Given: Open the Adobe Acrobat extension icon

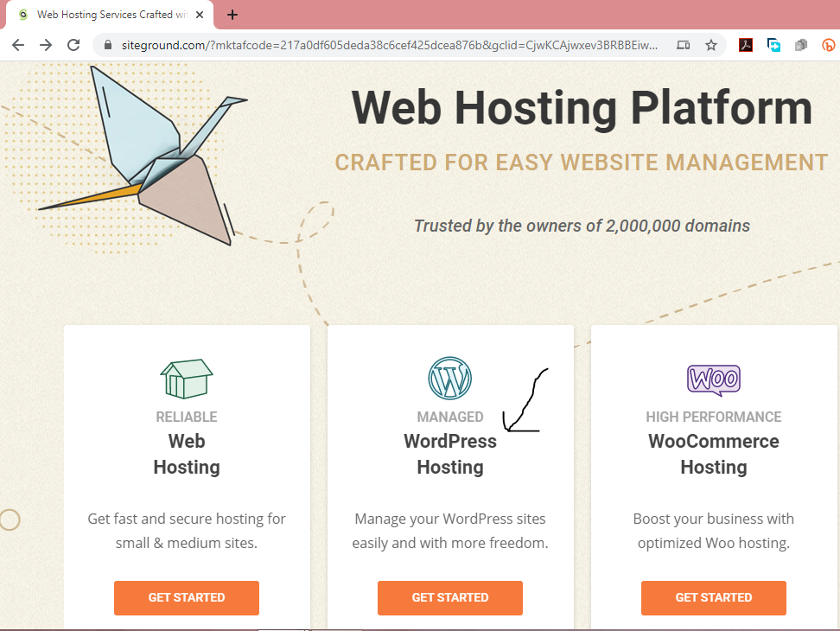Looking at the screenshot, I should 746,45.
